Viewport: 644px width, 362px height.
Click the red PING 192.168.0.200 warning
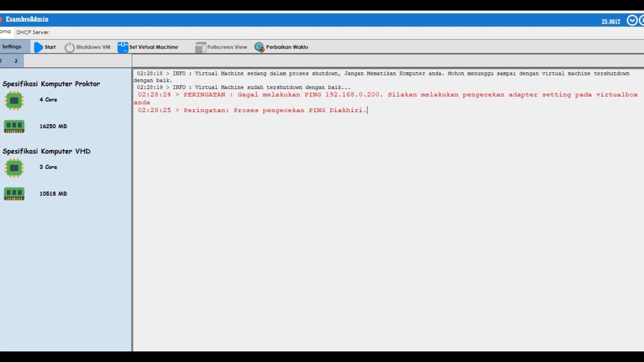tap(387, 99)
